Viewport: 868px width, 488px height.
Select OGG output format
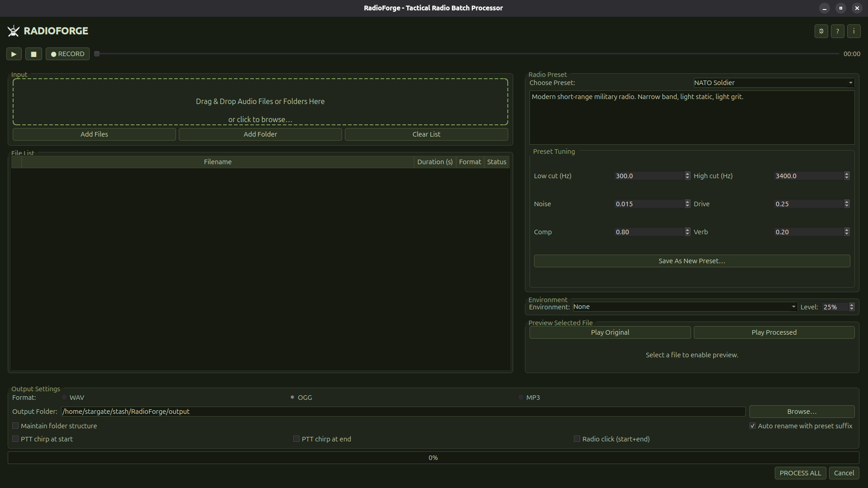292,398
